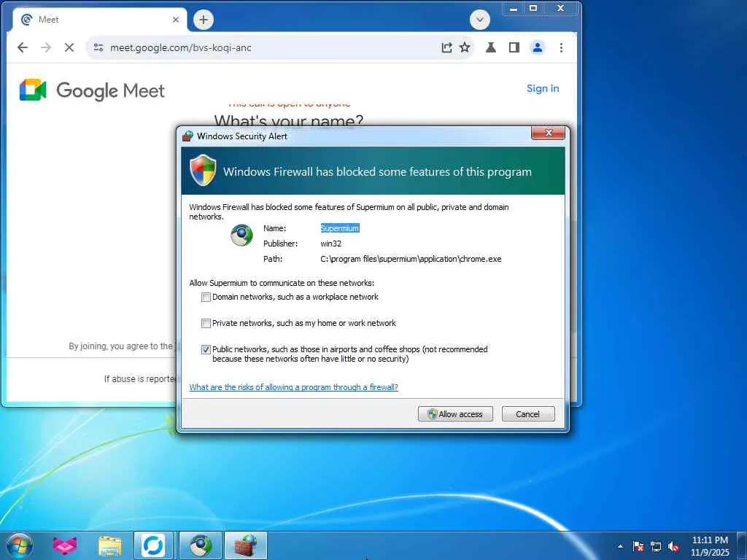Close the Windows Security Alert dialog

548,133
